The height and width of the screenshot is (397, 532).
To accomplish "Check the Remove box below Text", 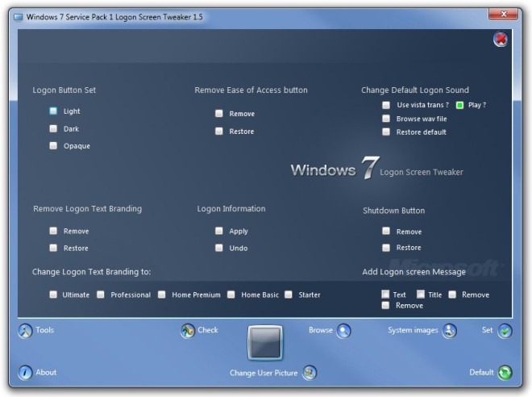I will click(385, 305).
